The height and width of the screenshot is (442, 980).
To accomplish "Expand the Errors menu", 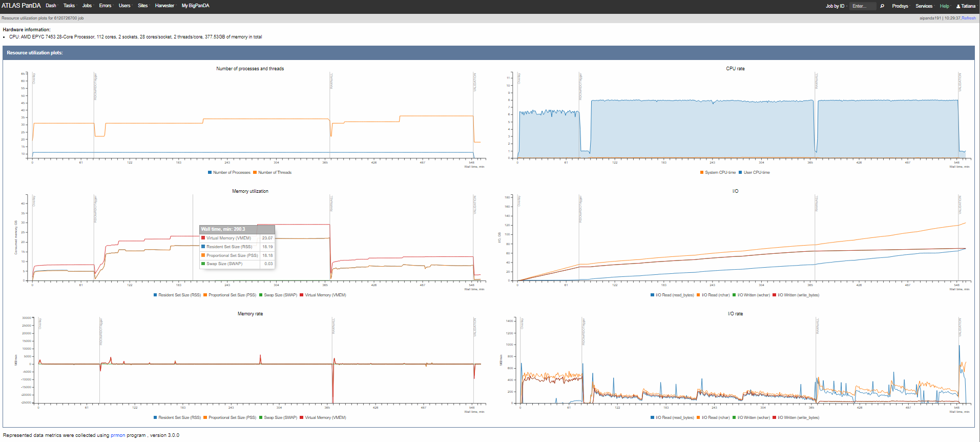I will (106, 6).
